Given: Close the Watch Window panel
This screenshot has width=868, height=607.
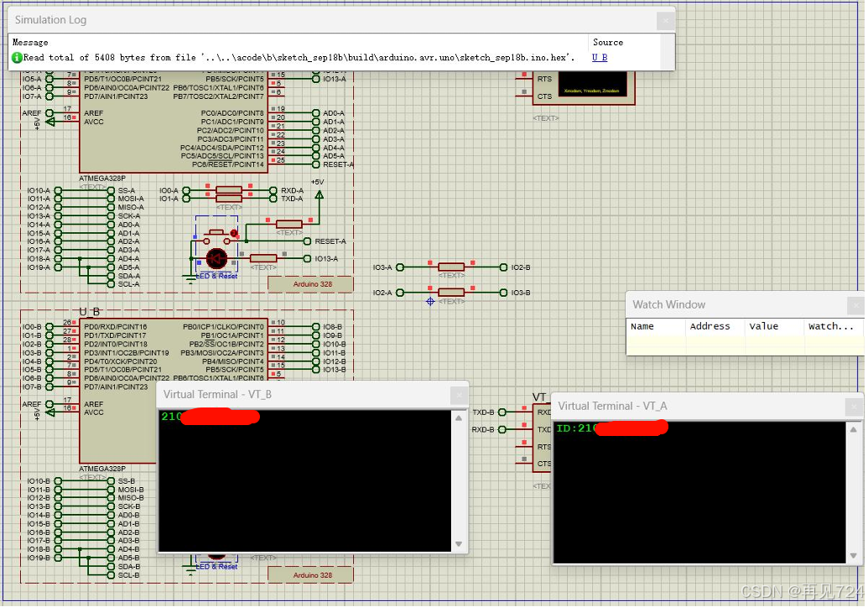Looking at the screenshot, I should click(855, 305).
